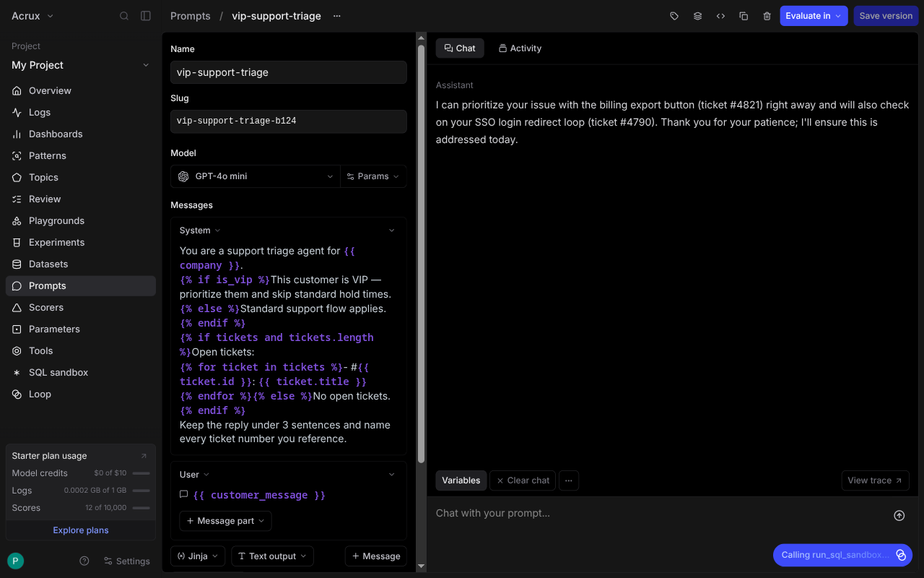Open the chat more options ellipsis
The image size is (924, 578).
[x=569, y=480]
